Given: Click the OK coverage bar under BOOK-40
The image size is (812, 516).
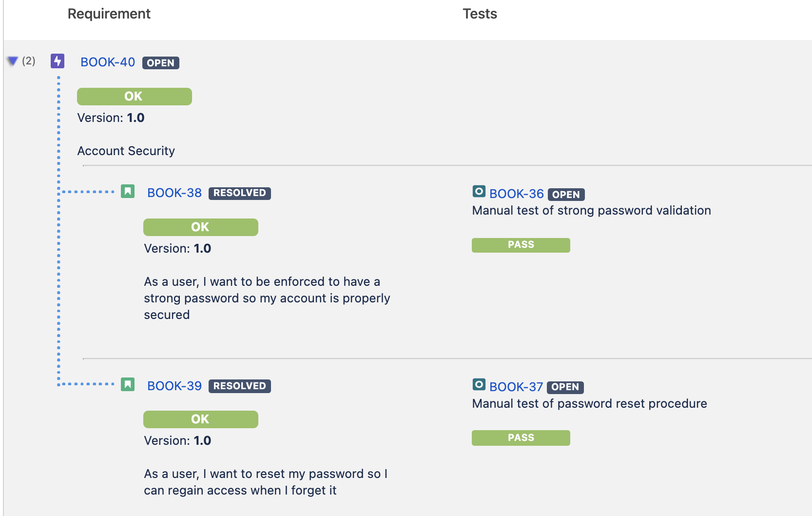Looking at the screenshot, I should [x=135, y=97].
